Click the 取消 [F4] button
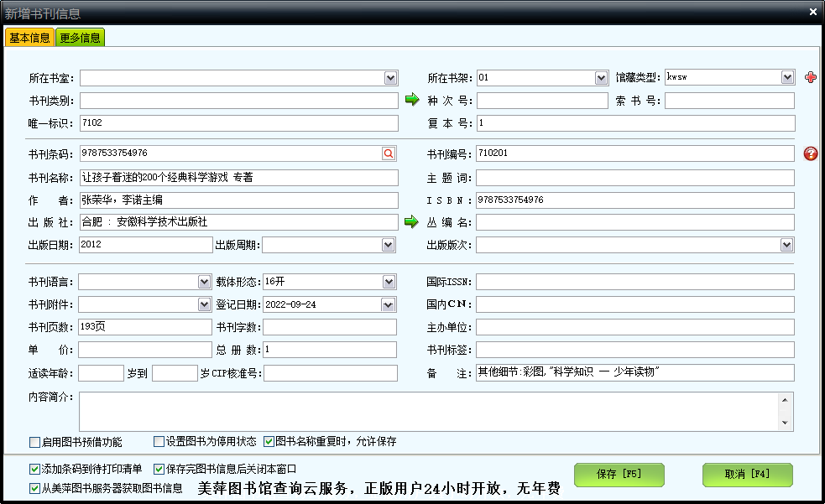Image resolution: width=825 pixels, height=504 pixels. tap(747, 475)
